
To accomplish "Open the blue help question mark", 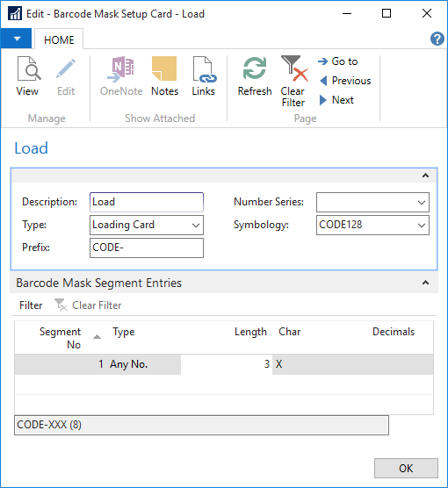I will point(437,39).
